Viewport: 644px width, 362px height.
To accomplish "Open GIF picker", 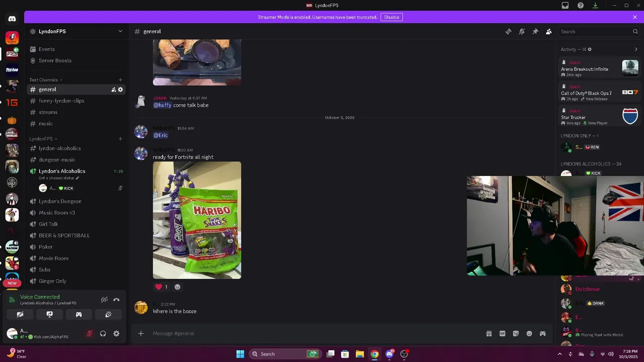I will pyautogui.click(x=502, y=333).
